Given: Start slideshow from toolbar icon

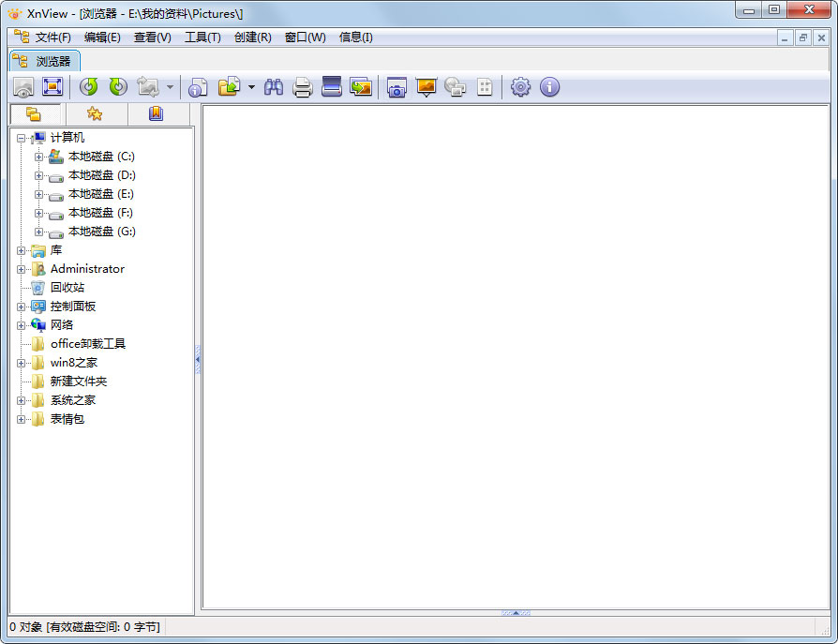Looking at the screenshot, I should pos(426,87).
